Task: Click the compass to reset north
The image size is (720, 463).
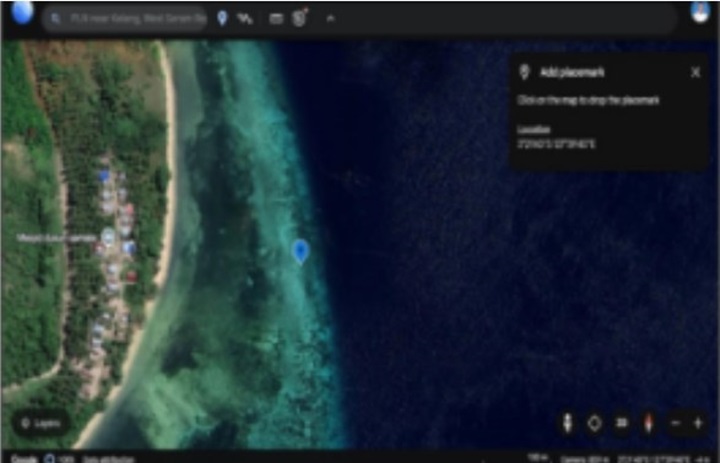Action: (x=647, y=423)
